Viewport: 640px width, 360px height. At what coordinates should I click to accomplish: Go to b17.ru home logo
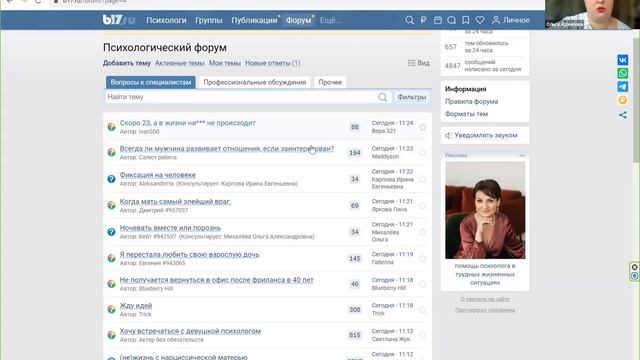tap(119, 20)
